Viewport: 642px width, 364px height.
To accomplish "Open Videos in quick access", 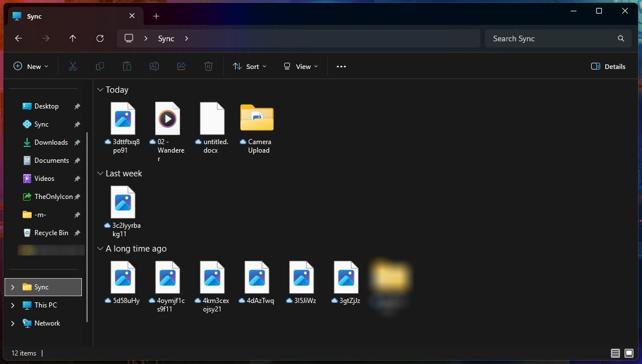I will click(44, 178).
